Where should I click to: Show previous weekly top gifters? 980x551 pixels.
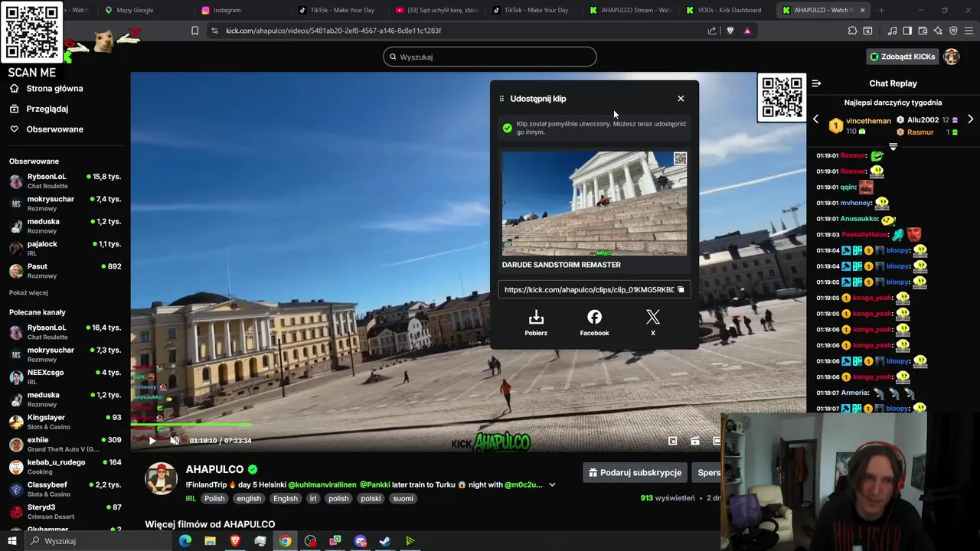pos(815,120)
